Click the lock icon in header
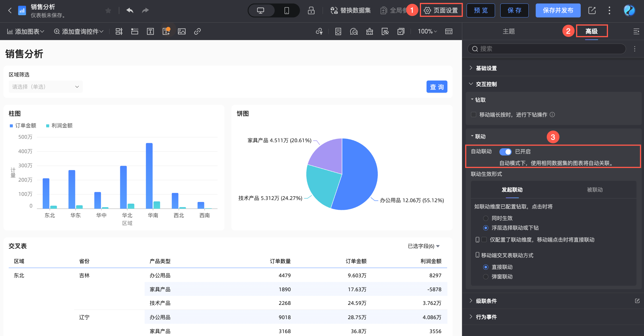Screen dimensions: 644x336 (311, 11)
